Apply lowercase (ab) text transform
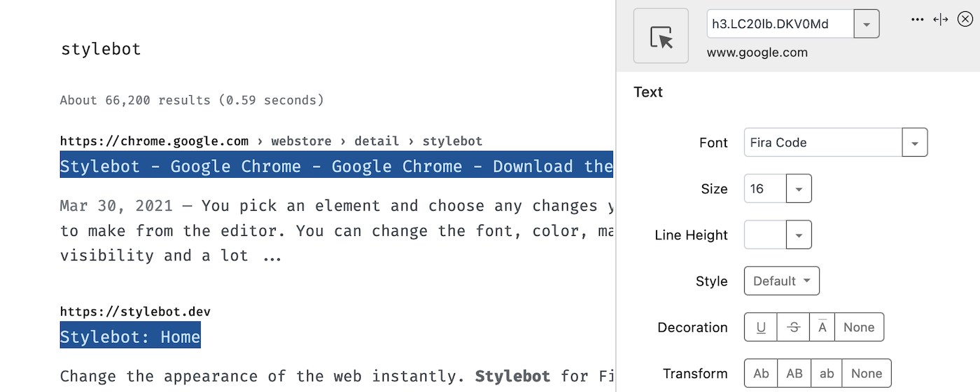 point(825,373)
